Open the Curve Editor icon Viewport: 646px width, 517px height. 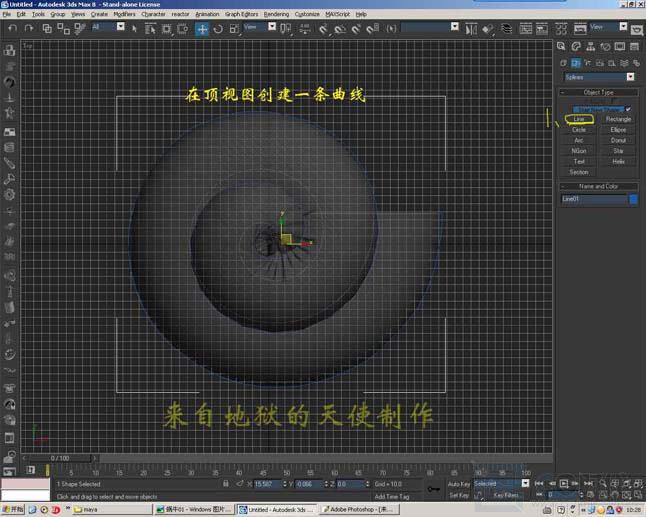(525, 29)
